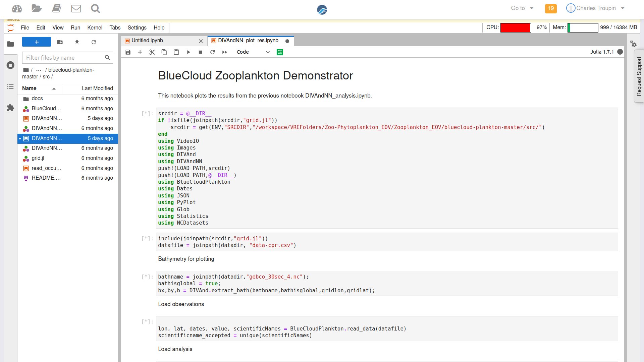
Task: Go to root folder in breadcrumb
Action: pyautogui.click(x=26, y=70)
